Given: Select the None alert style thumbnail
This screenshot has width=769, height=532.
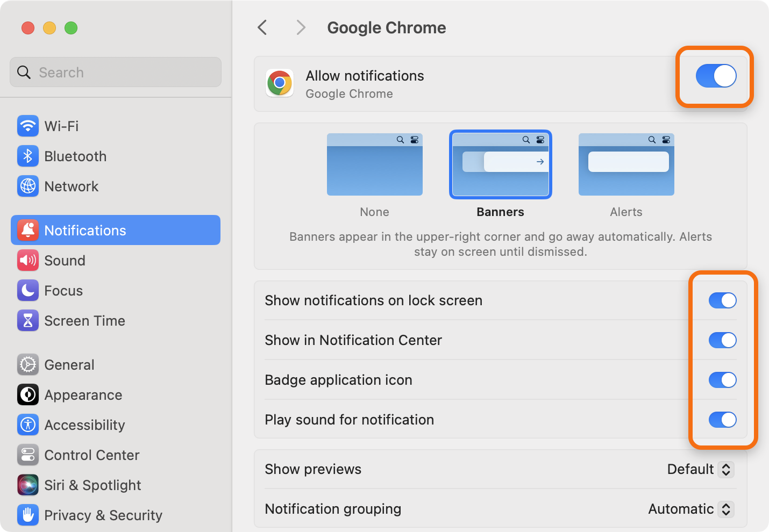Looking at the screenshot, I should 375,164.
